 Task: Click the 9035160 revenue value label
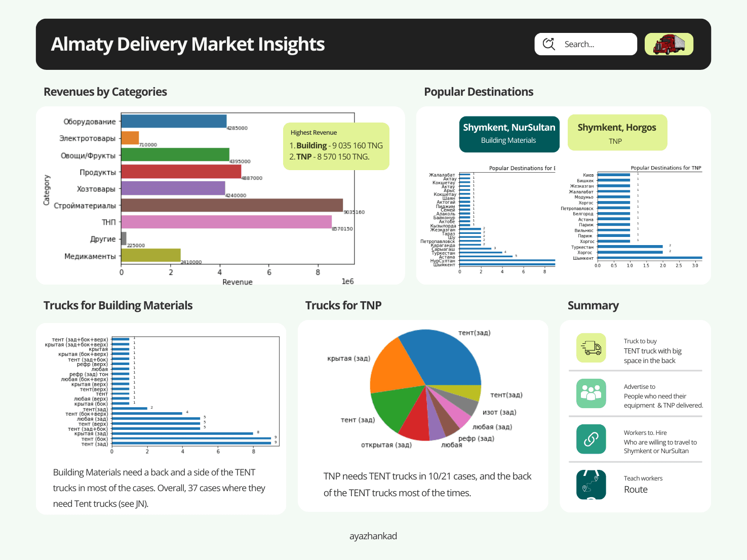coord(354,212)
